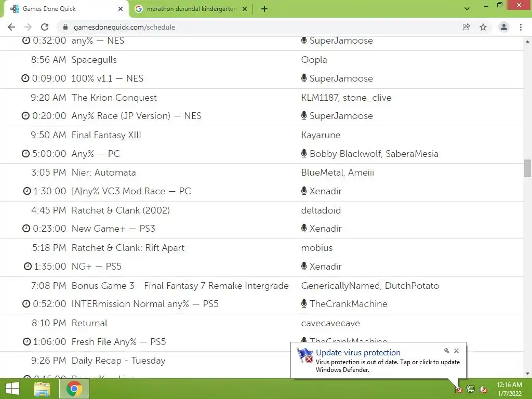Click the muted speaker tray icon

click(483, 389)
